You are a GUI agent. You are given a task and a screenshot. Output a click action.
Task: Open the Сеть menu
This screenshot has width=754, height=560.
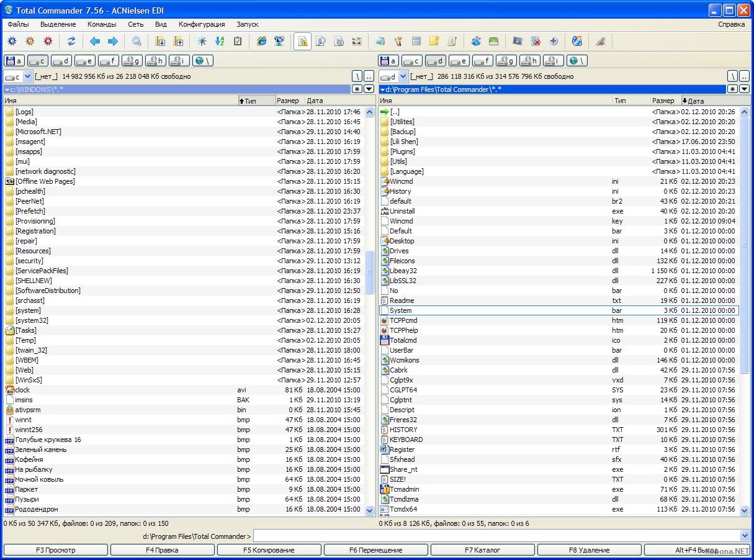[x=136, y=24]
